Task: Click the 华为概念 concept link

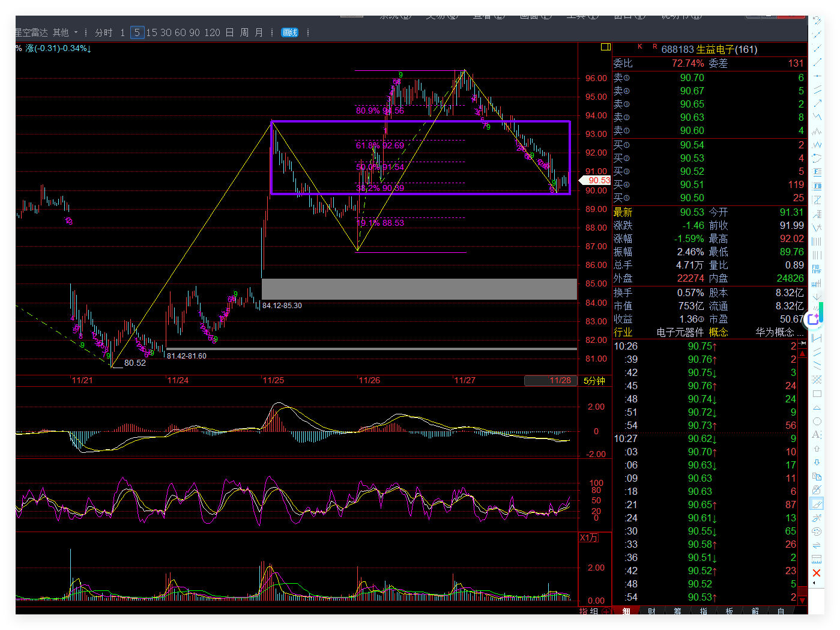Action: [775, 332]
